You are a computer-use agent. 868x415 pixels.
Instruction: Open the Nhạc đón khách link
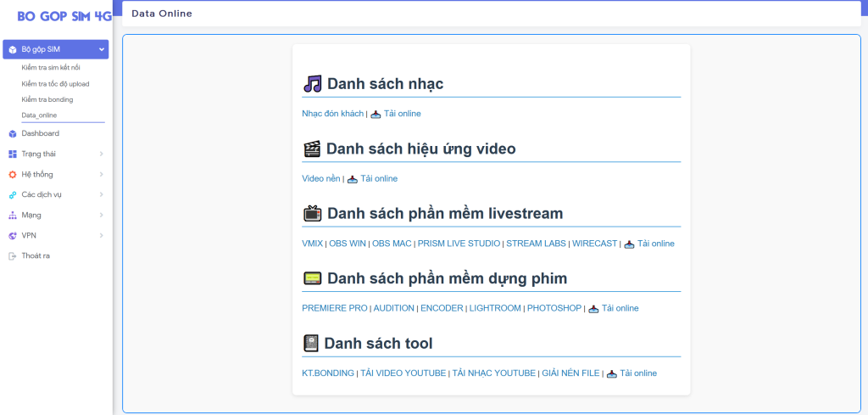point(332,114)
